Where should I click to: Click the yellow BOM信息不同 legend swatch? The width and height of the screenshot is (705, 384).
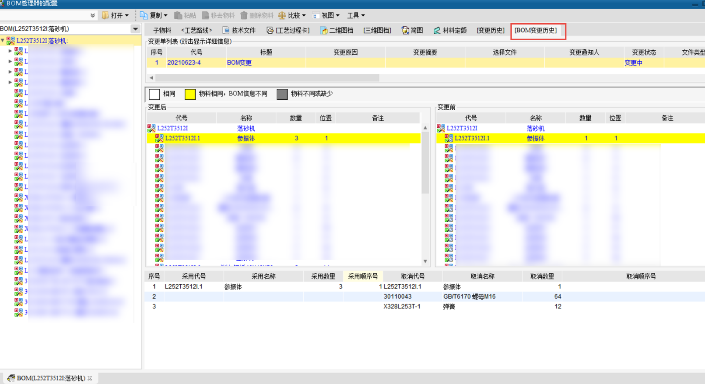click(190, 94)
